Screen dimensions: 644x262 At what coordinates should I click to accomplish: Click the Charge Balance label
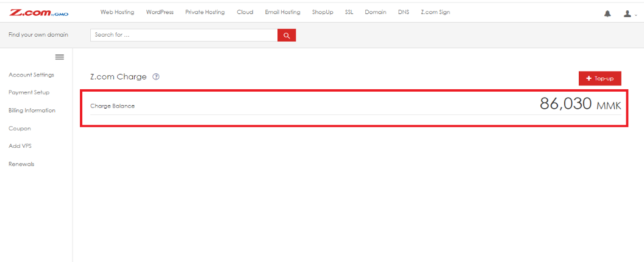tap(113, 106)
